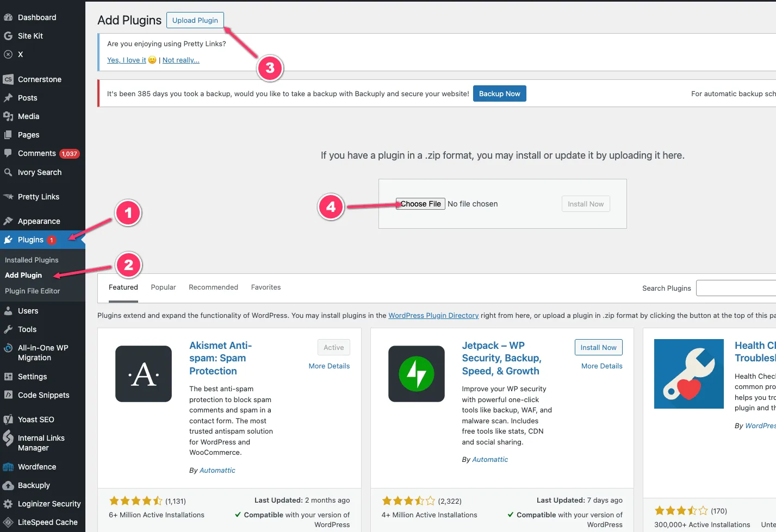Open the WordPress Plugin Directory link
Viewport: 776px width, 532px height.
click(x=433, y=315)
